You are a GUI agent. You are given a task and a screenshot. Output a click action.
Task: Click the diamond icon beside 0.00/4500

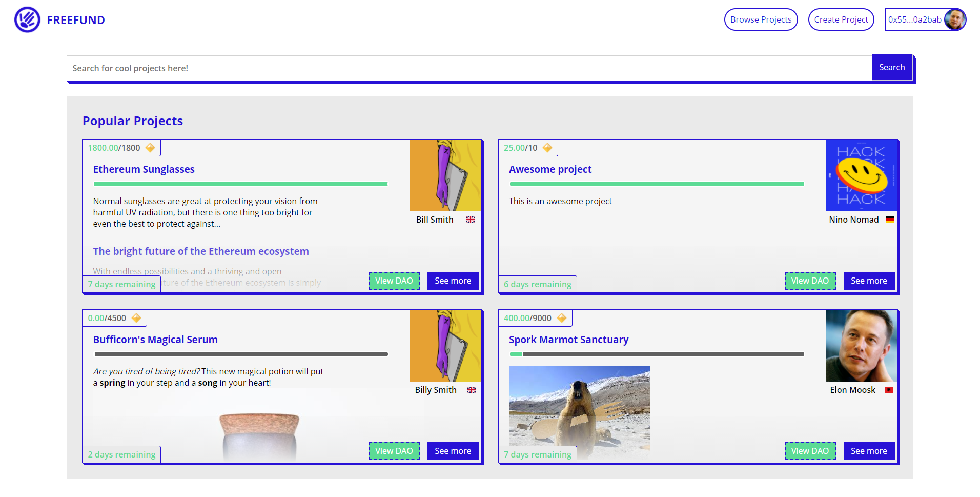pyautogui.click(x=136, y=318)
